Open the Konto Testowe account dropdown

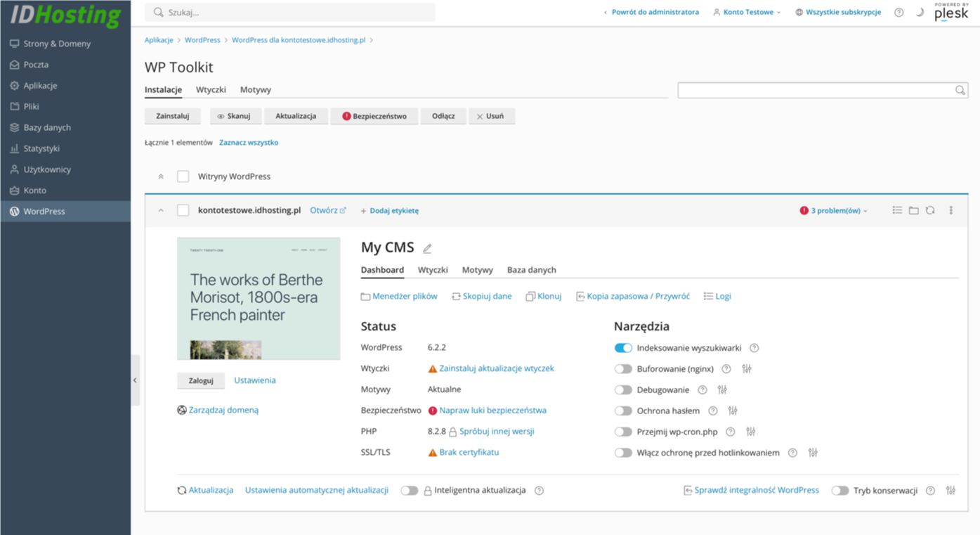click(x=747, y=12)
